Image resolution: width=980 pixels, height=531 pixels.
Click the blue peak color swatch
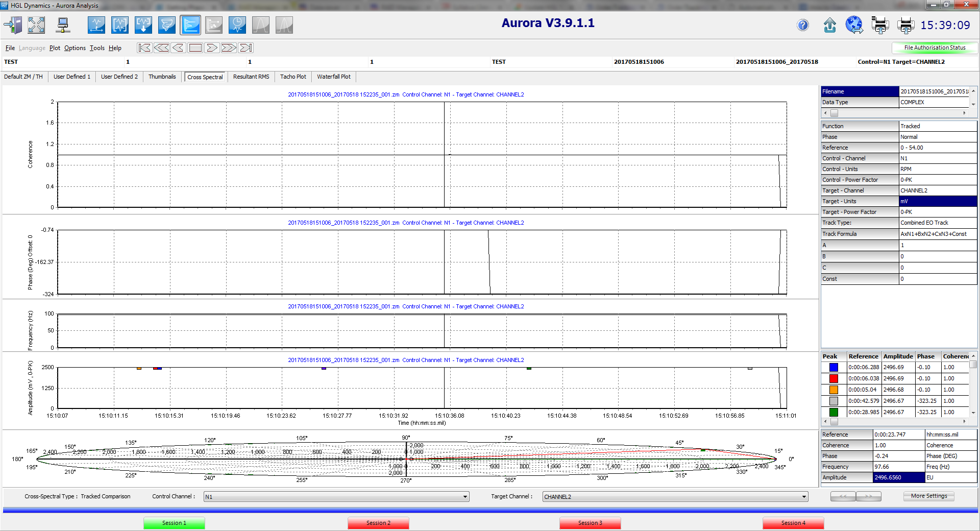[834, 367]
